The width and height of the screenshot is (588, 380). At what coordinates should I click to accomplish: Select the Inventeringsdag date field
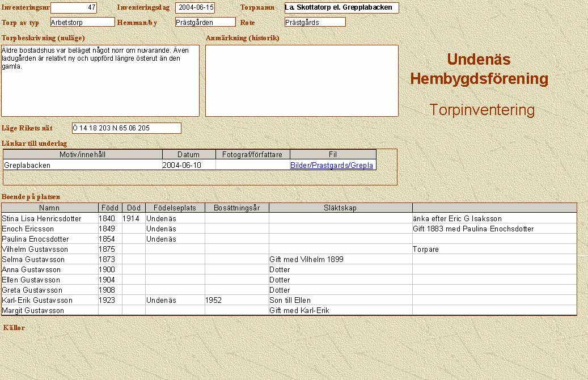pos(195,8)
